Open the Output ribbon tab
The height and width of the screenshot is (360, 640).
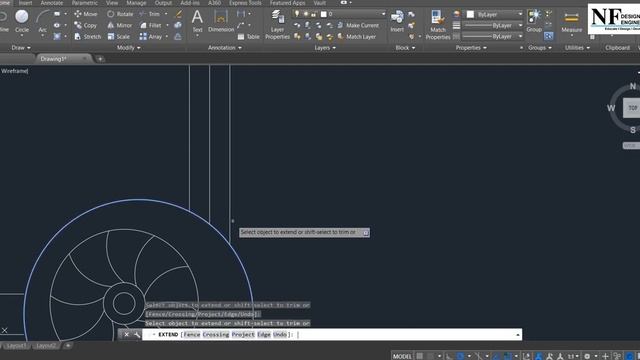coord(163,3)
